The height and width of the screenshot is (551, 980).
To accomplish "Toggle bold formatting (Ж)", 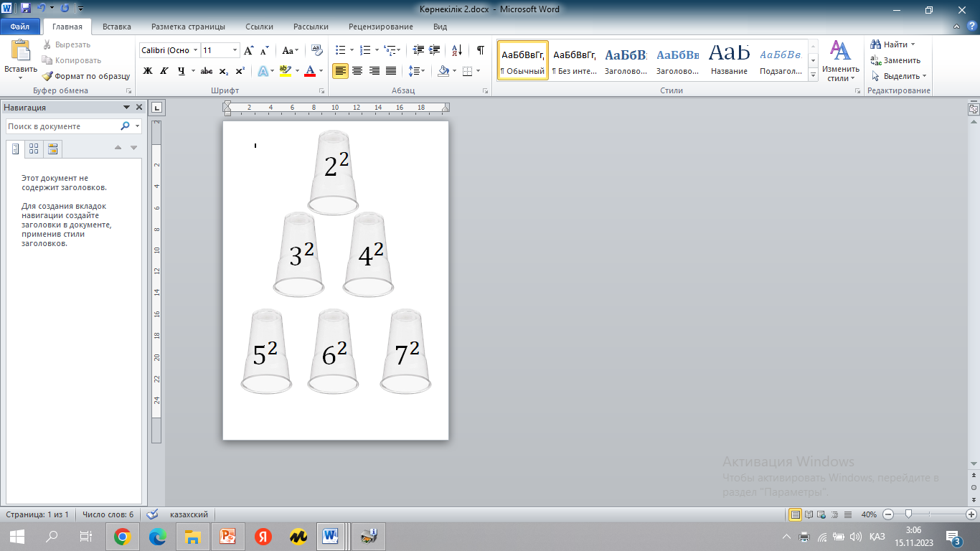I will 148,71.
